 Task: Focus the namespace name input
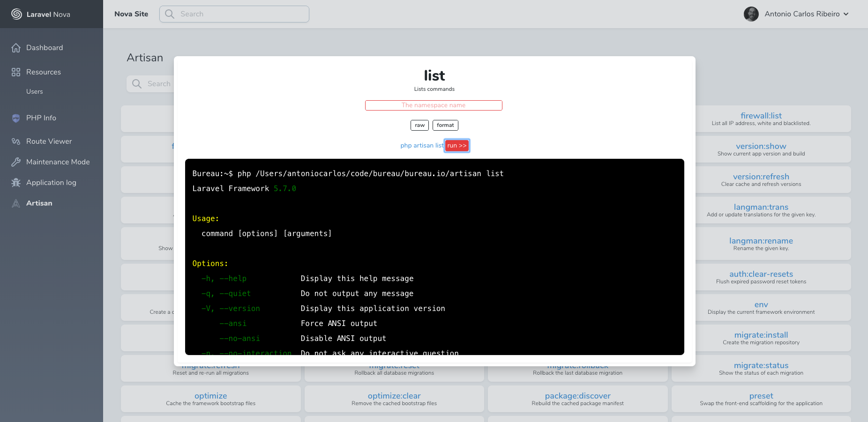[434, 105]
